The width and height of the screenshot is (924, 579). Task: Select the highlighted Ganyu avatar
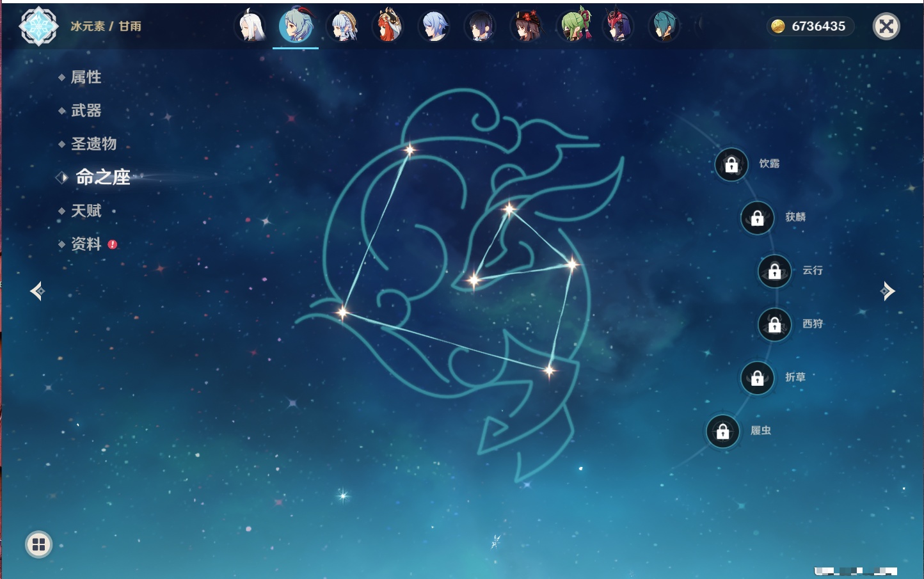point(296,26)
